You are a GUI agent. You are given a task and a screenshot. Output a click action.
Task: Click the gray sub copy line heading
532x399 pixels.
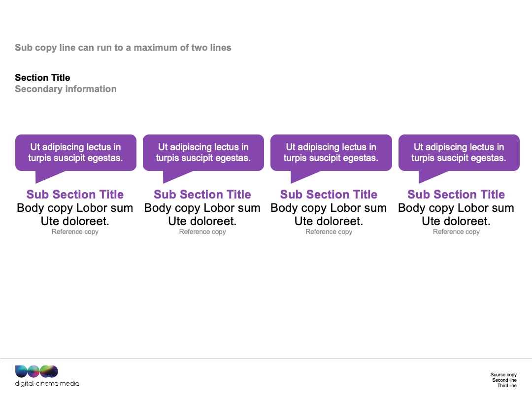tap(123, 48)
